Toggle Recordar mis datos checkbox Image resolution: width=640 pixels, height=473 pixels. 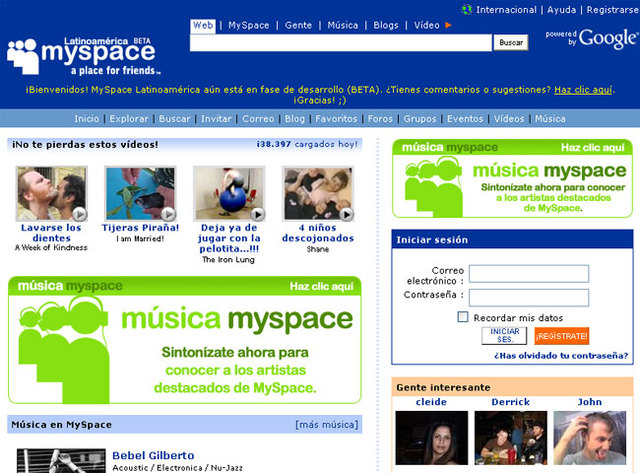462,317
